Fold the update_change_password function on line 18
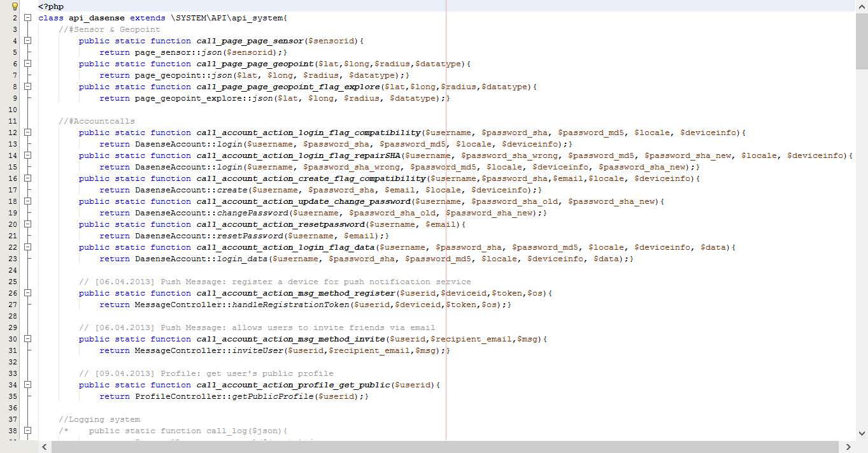The width and height of the screenshot is (868, 453). pos(27,201)
